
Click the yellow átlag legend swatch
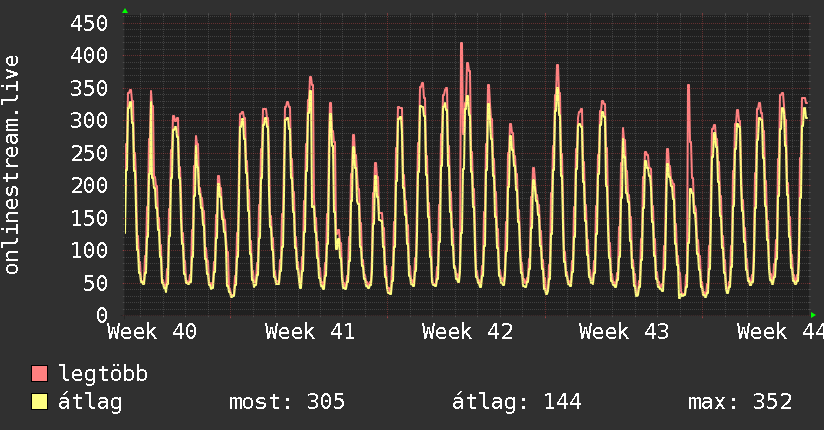tap(39, 401)
